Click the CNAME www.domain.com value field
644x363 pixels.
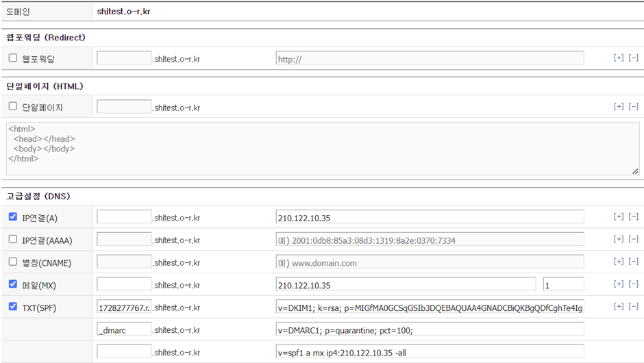pos(430,262)
